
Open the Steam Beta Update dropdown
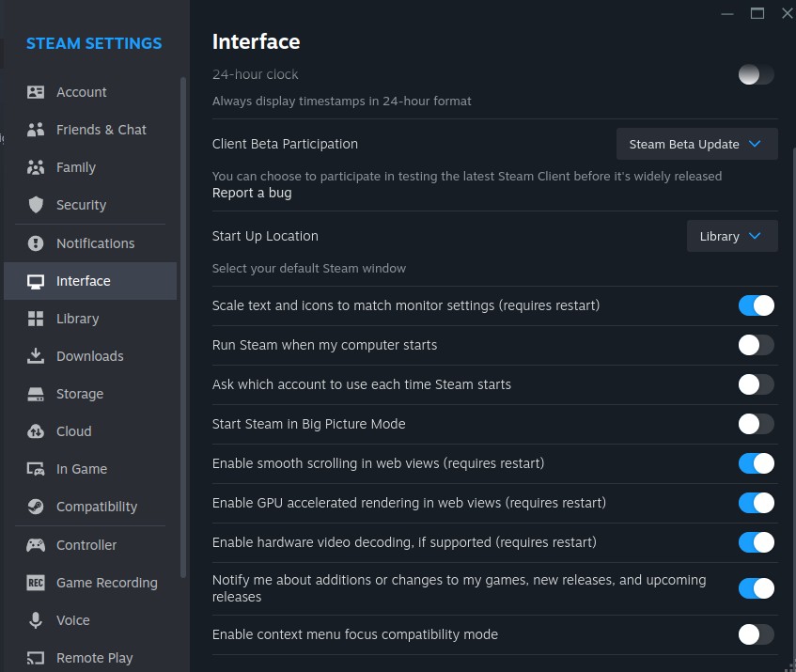(696, 145)
